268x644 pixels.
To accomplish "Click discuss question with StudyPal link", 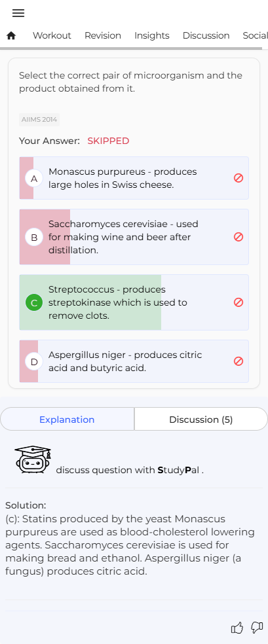I will coord(130,471).
